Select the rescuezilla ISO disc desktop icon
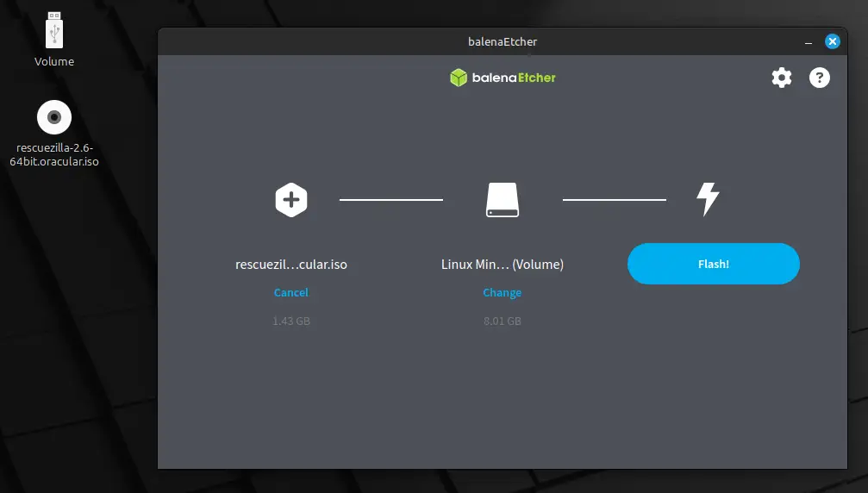The image size is (868, 493). coord(54,117)
